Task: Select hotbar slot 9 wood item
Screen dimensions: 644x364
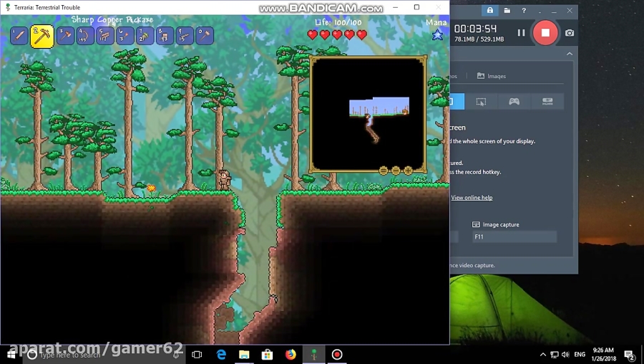Action: 185,36
